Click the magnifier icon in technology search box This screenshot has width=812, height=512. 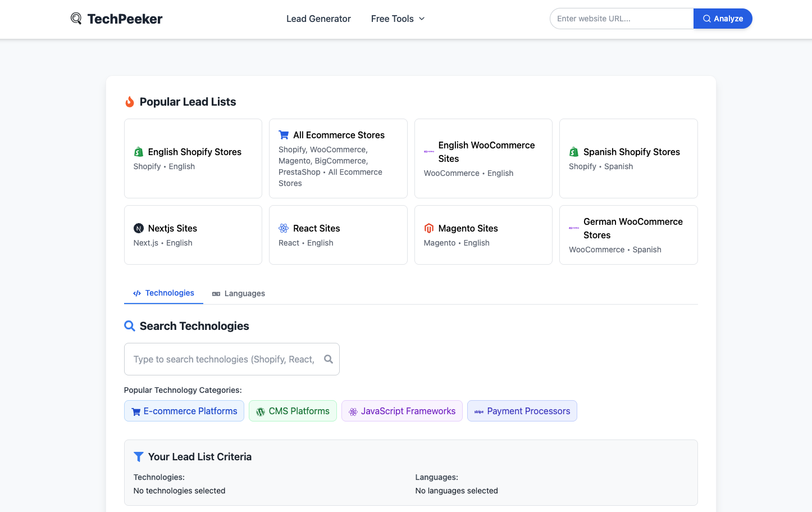[329, 359]
